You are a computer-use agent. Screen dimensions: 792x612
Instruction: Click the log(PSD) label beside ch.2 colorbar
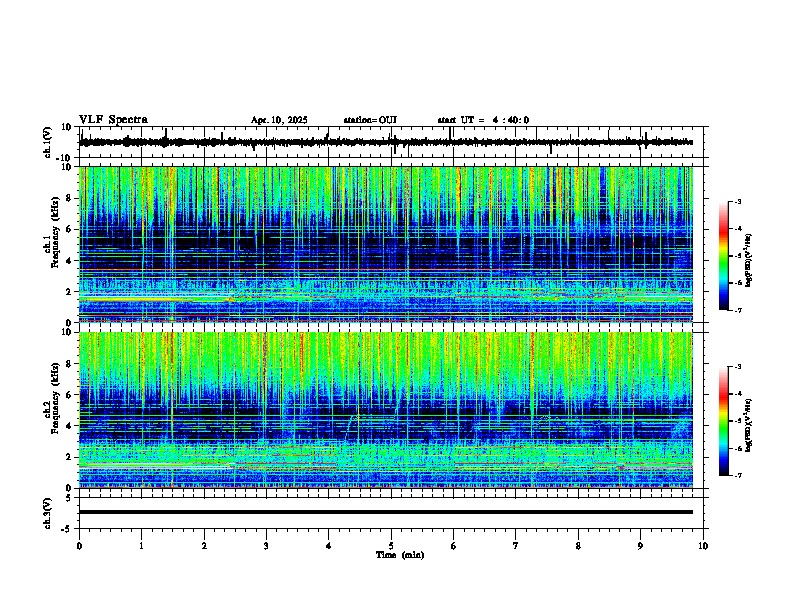click(x=749, y=425)
